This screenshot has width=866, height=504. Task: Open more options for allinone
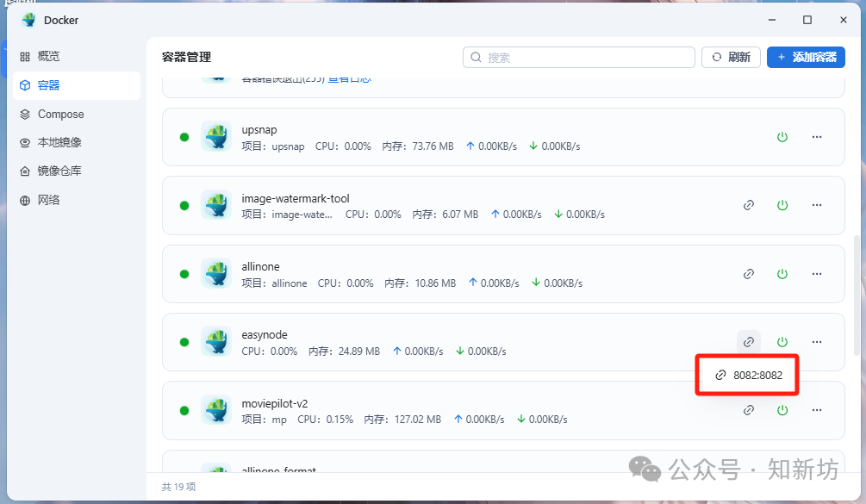817,274
